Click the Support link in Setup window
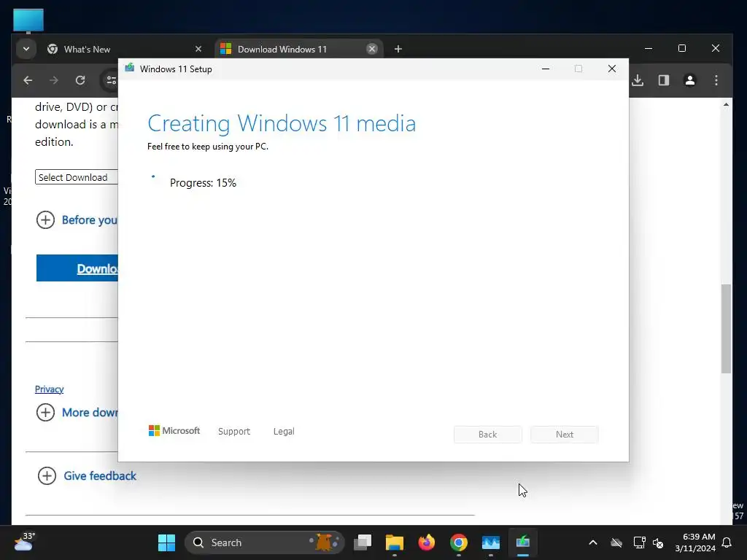This screenshot has width=747, height=560. pos(234,432)
